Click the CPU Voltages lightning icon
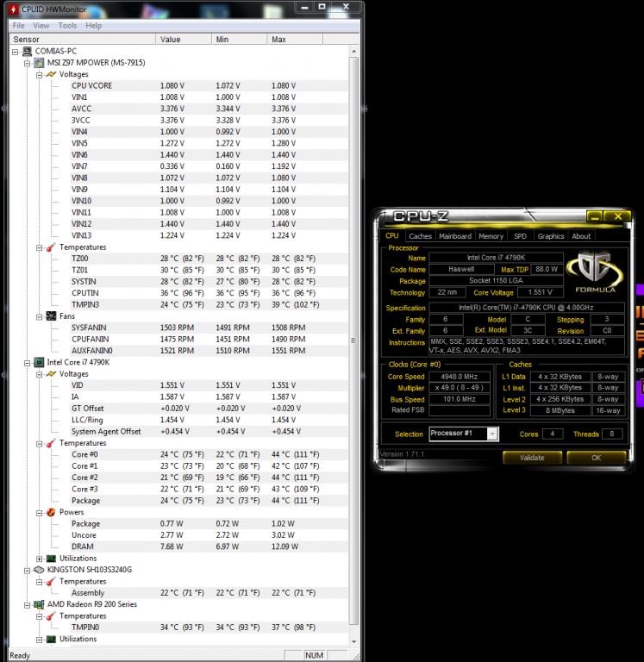Screen dimensions: 644x662 click(51, 374)
